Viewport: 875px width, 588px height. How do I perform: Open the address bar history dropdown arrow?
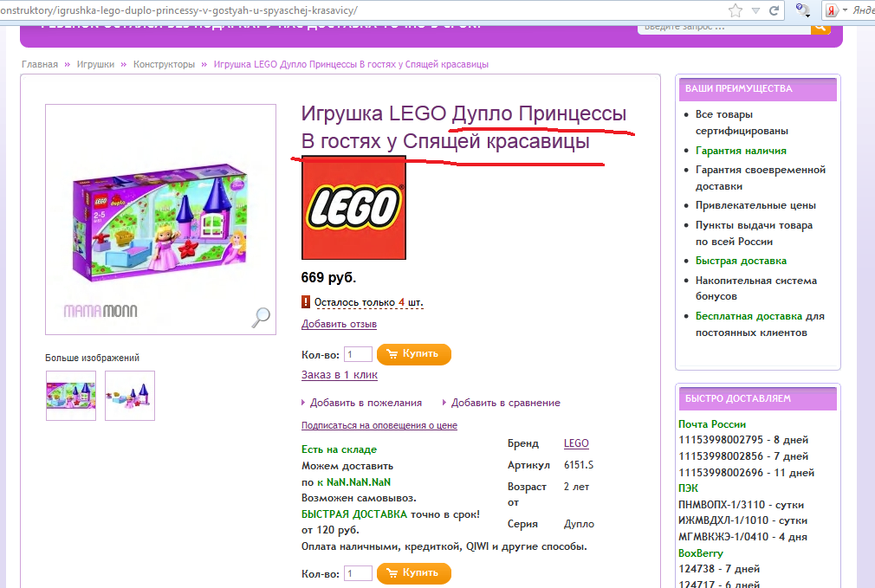click(x=755, y=10)
